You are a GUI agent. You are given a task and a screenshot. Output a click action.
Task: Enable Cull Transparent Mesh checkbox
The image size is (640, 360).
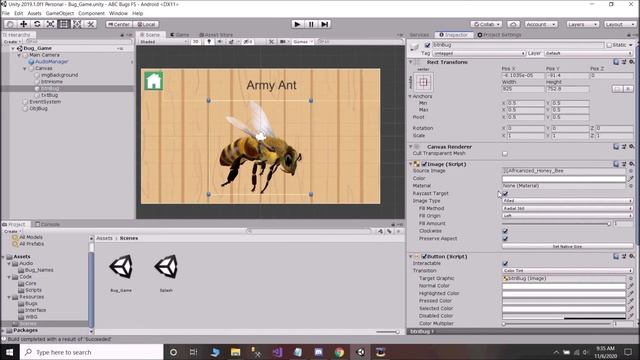pyautogui.click(x=505, y=153)
